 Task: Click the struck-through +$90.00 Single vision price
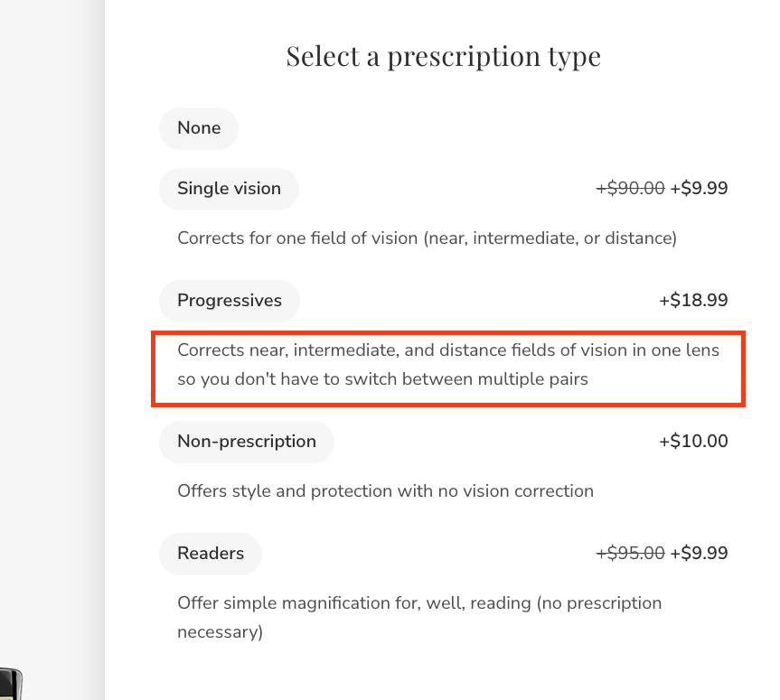coord(630,189)
